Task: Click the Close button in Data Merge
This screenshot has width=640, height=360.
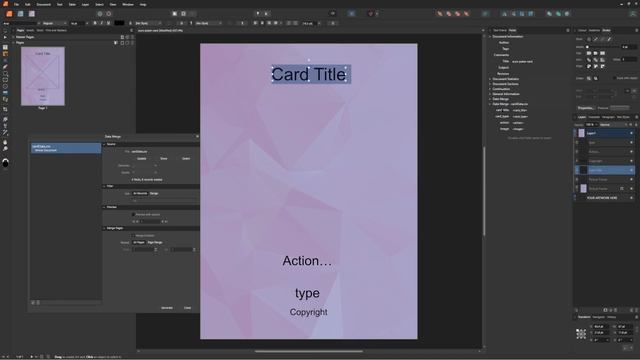Action: 187,308
